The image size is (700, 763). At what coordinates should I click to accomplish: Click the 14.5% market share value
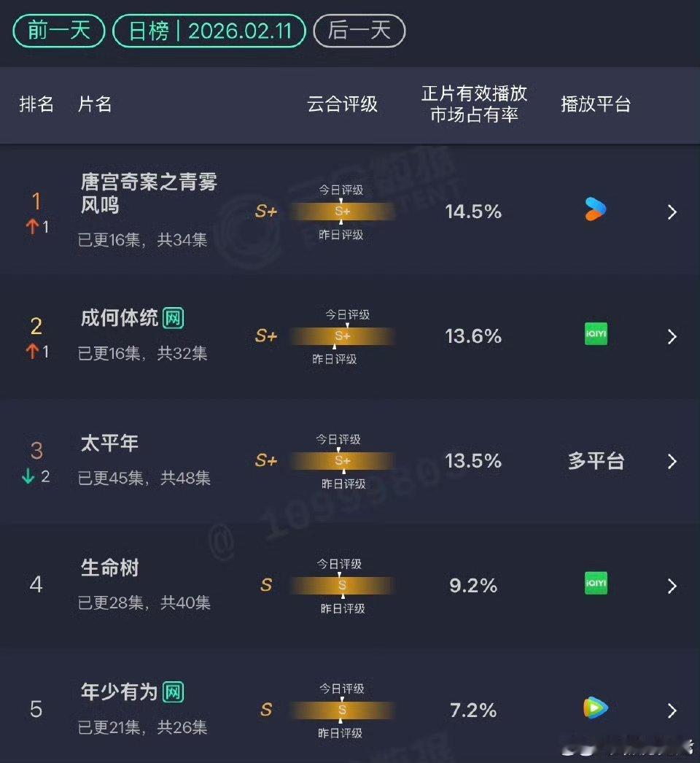472,211
